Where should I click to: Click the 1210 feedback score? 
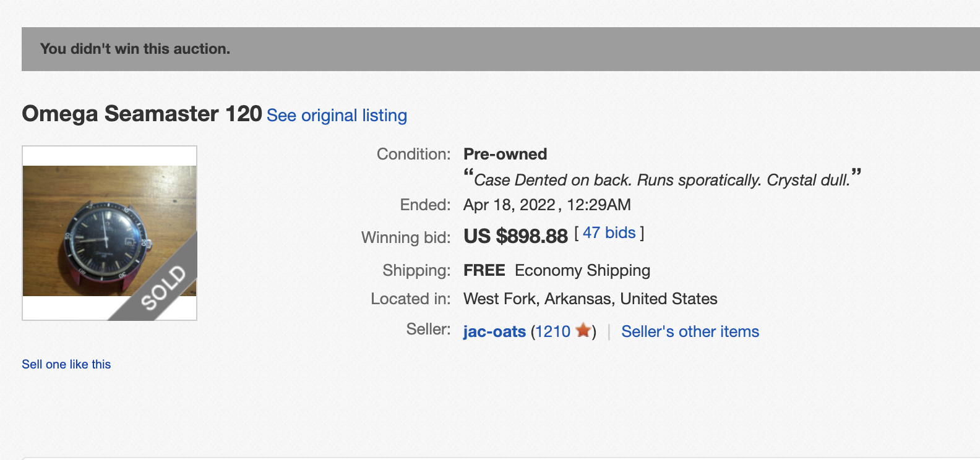click(553, 332)
